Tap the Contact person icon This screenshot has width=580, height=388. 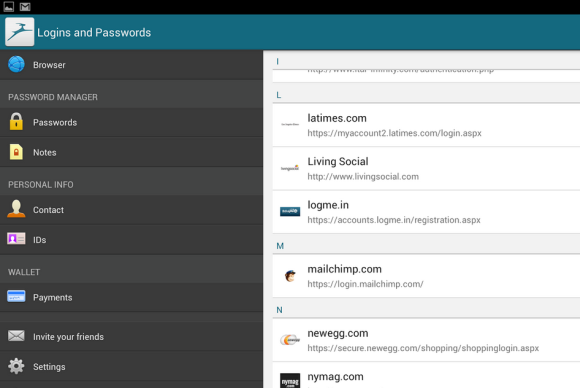point(16,209)
